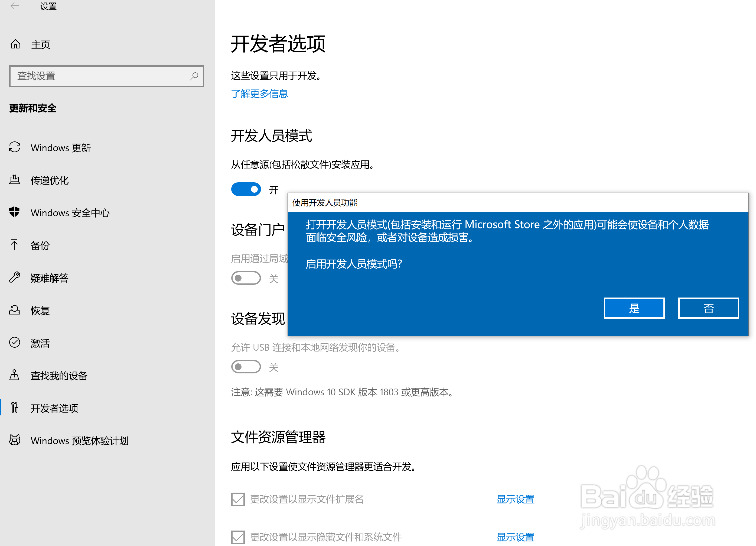Click the 设备发现 section heading
756x546 pixels.
tap(258, 319)
